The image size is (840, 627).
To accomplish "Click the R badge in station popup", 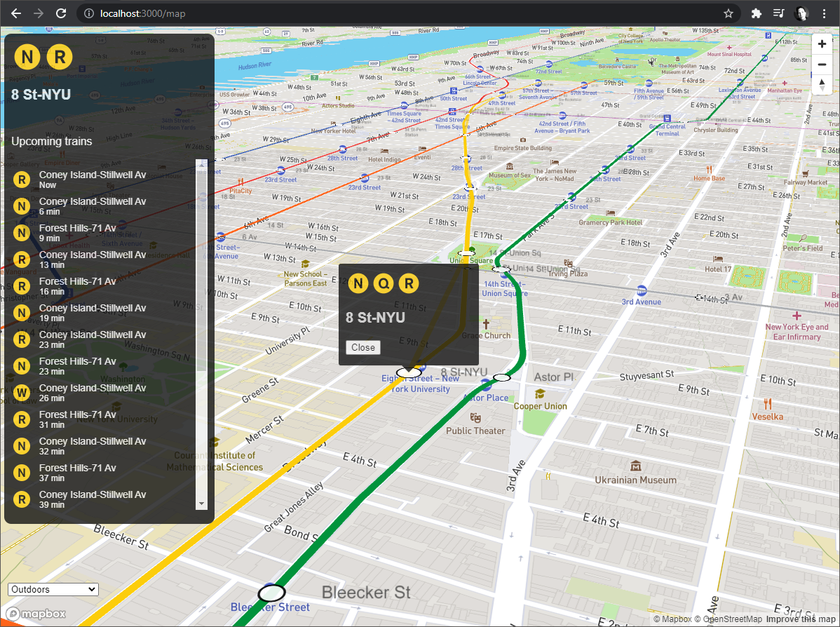I will click(409, 283).
